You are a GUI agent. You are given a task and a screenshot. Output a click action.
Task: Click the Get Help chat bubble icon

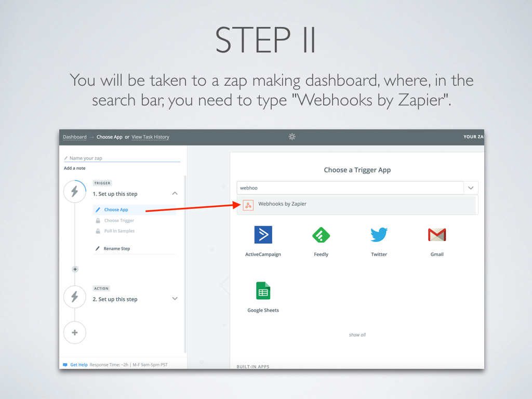coord(65,365)
